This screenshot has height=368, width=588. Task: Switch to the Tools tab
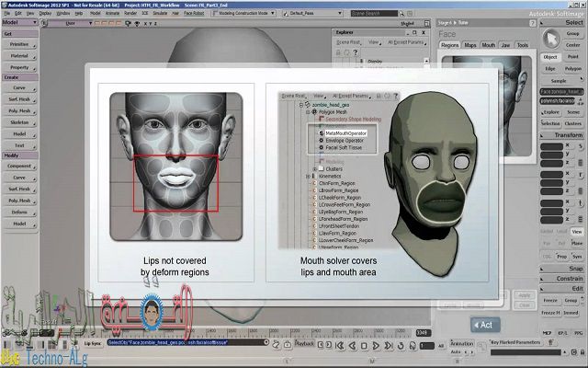[x=523, y=45]
